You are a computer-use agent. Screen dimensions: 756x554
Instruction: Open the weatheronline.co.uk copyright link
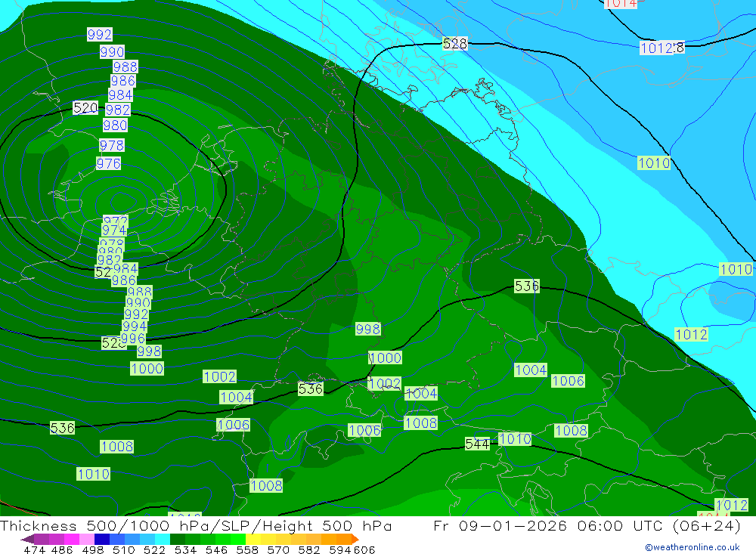692,547
